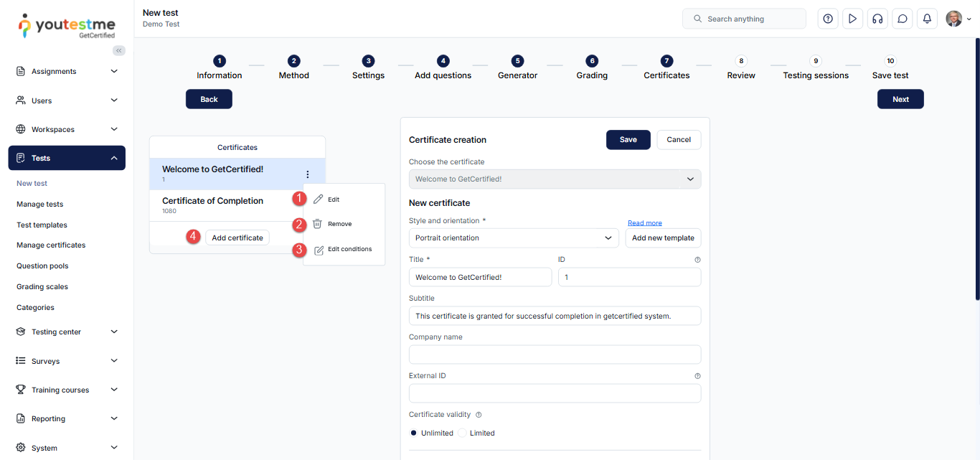
Task: Open the notifications bell icon
Action: pos(927,19)
